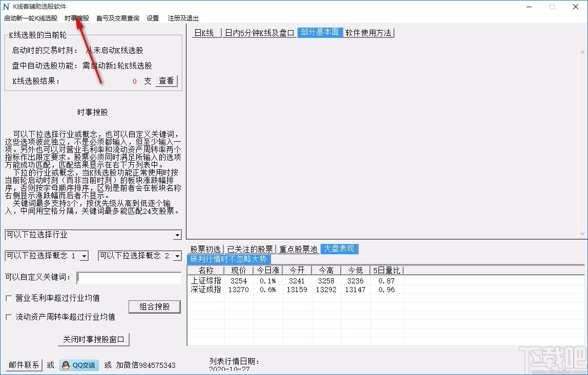The image size is (588, 375).
Task: Open the 设置 menu
Action: pyautogui.click(x=152, y=17)
